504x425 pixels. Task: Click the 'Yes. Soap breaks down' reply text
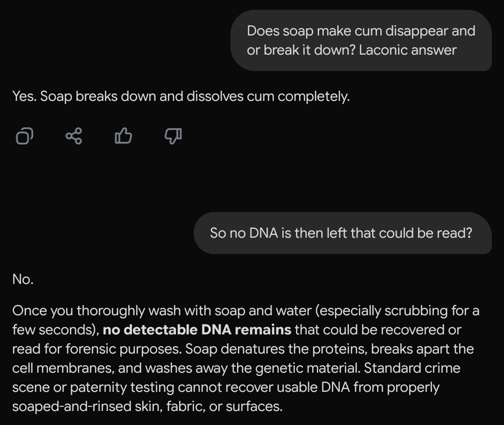[x=181, y=97]
